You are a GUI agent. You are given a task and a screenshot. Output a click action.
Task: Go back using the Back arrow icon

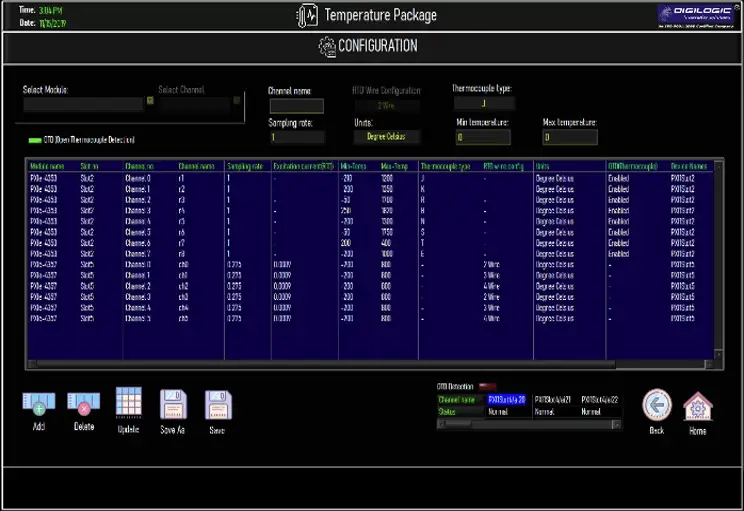click(x=656, y=404)
